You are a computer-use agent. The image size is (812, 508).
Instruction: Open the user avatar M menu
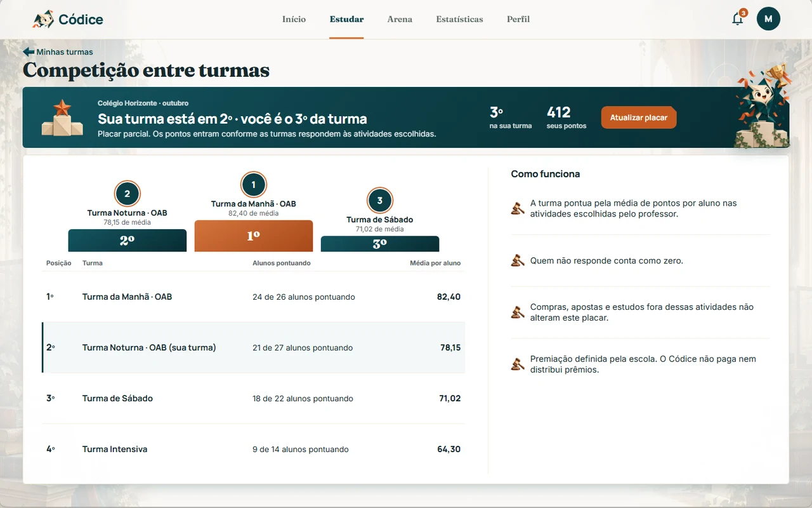pyautogui.click(x=768, y=19)
